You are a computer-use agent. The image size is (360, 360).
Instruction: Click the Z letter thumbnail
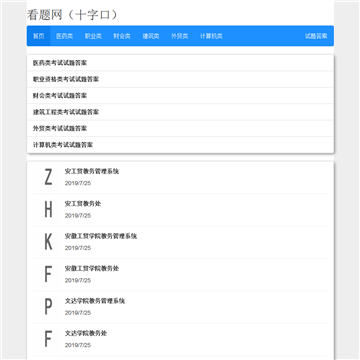click(48, 177)
